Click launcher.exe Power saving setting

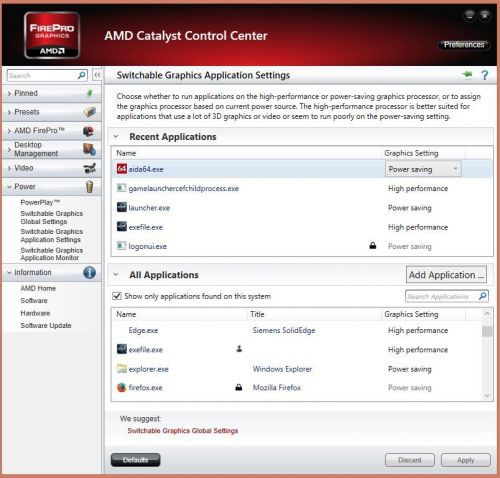point(410,208)
